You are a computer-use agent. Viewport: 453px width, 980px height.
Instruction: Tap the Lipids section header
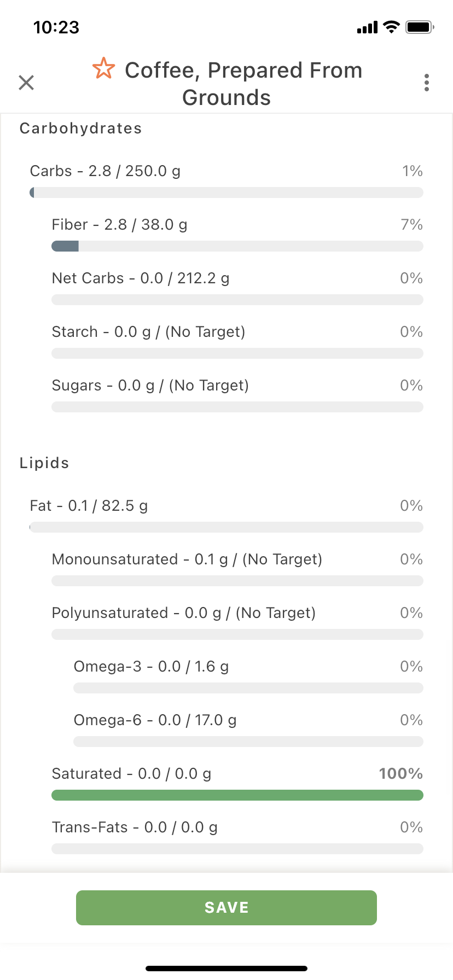[44, 463]
